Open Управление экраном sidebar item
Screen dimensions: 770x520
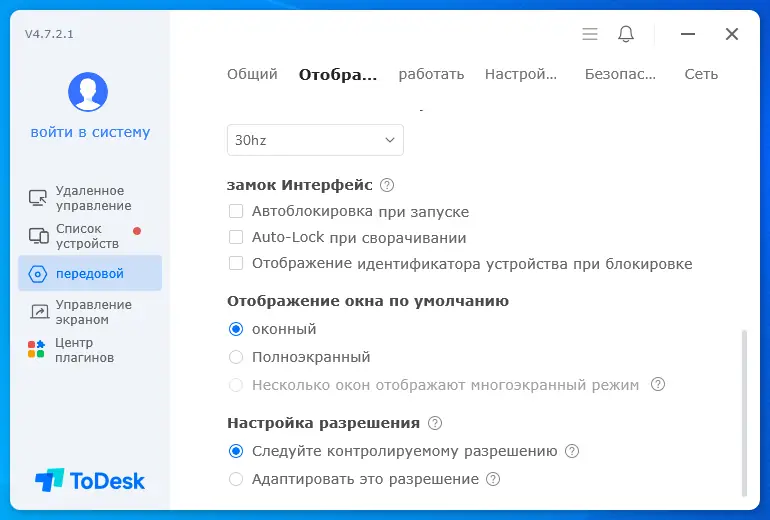(x=90, y=312)
